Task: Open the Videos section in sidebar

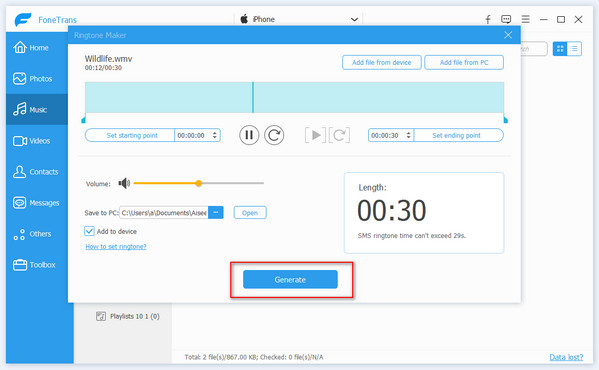Action: point(36,141)
